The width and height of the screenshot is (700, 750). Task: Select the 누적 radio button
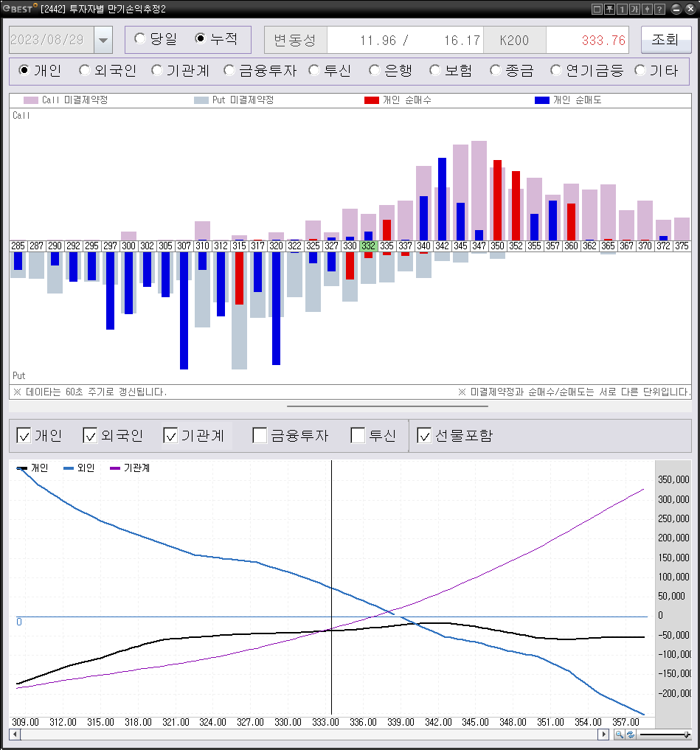(x=201, y=39)
